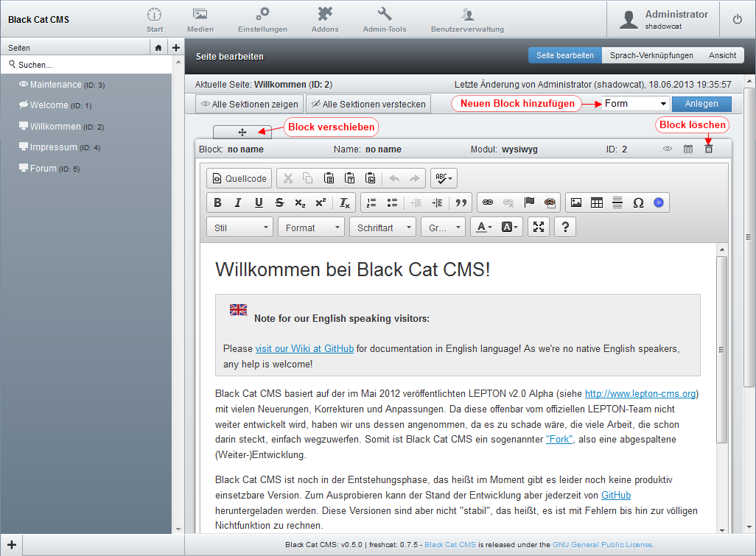The image size is (756, 556).
Task: Click the Block verschieben move handle
Action: click(242, 132)
